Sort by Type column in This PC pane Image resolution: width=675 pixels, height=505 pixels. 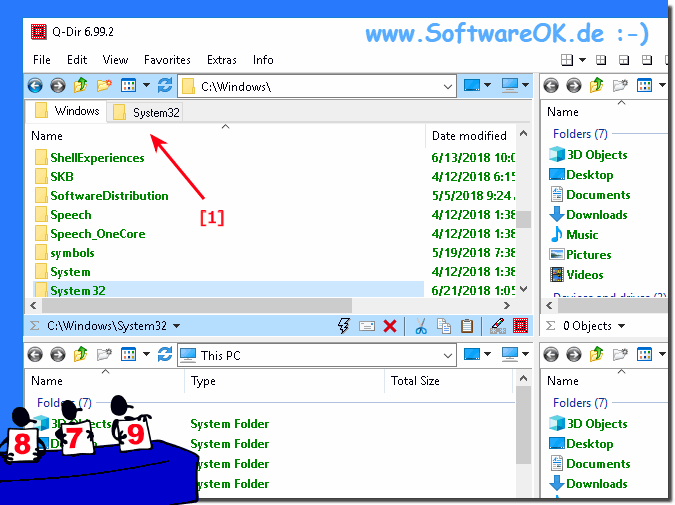203,381
